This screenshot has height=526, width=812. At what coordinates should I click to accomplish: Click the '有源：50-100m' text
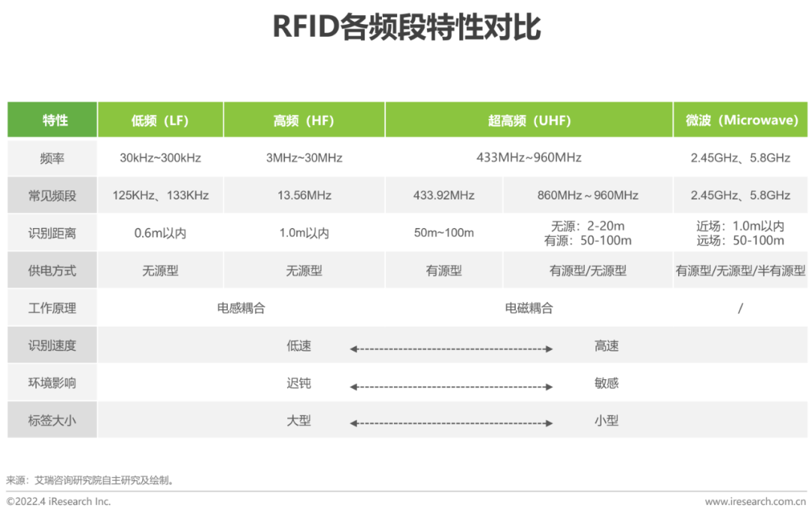[588, 241]
